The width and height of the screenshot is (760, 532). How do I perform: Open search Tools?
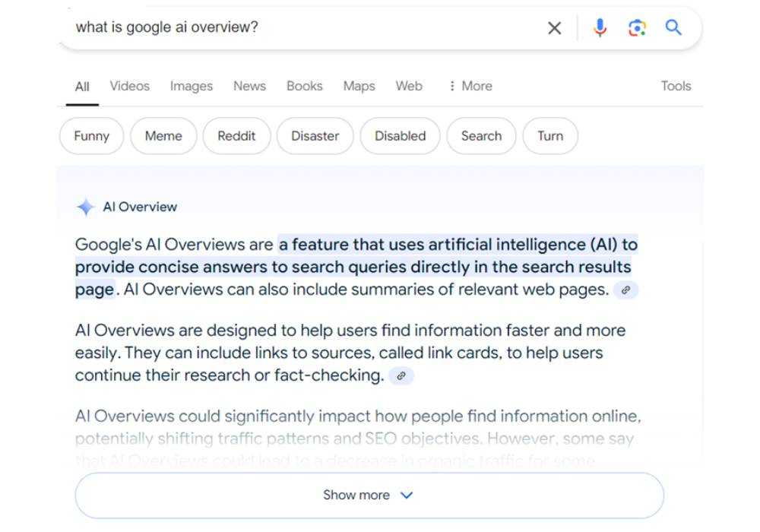click(x=675, y=86)
